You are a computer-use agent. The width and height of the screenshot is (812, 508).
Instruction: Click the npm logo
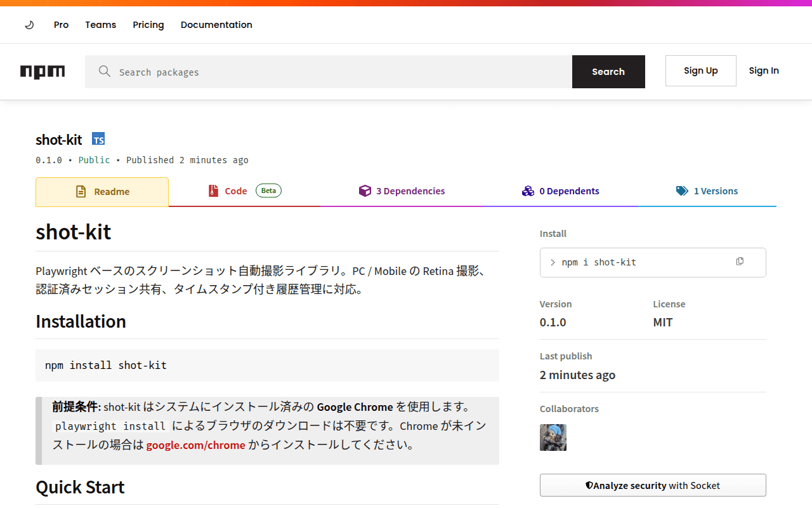point(43,72)
